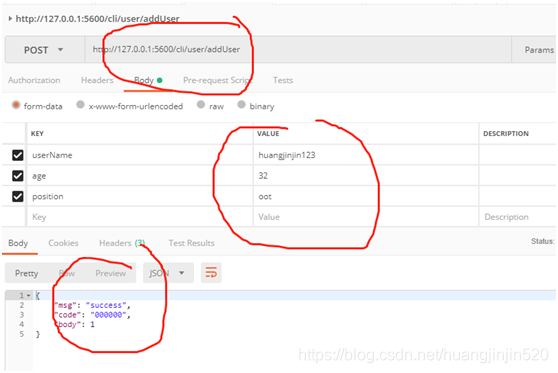
Task: Uncheck the age row checkbox
Action: click(x=18, y=176)
